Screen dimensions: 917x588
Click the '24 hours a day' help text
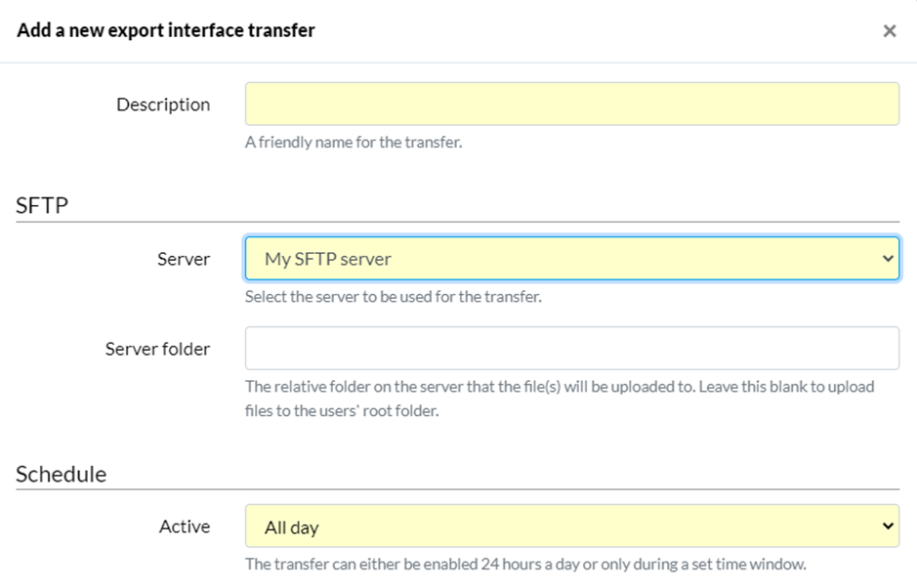coord(525,564)
